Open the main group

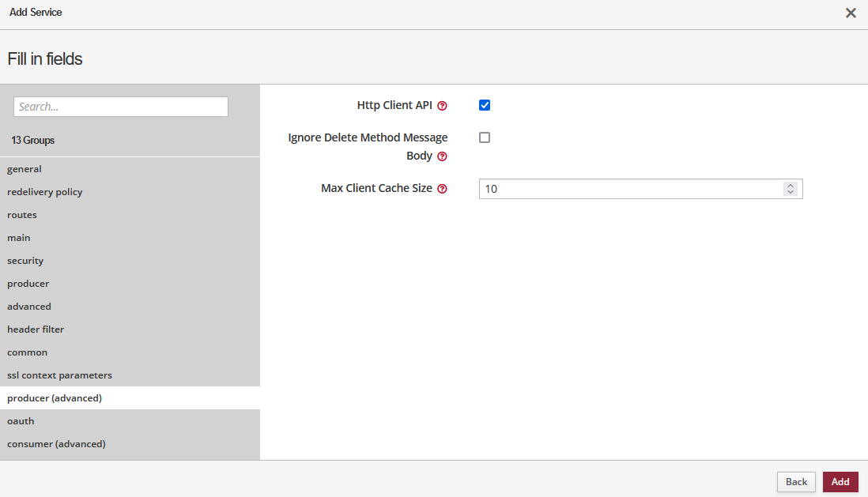[x=19, y=238]
